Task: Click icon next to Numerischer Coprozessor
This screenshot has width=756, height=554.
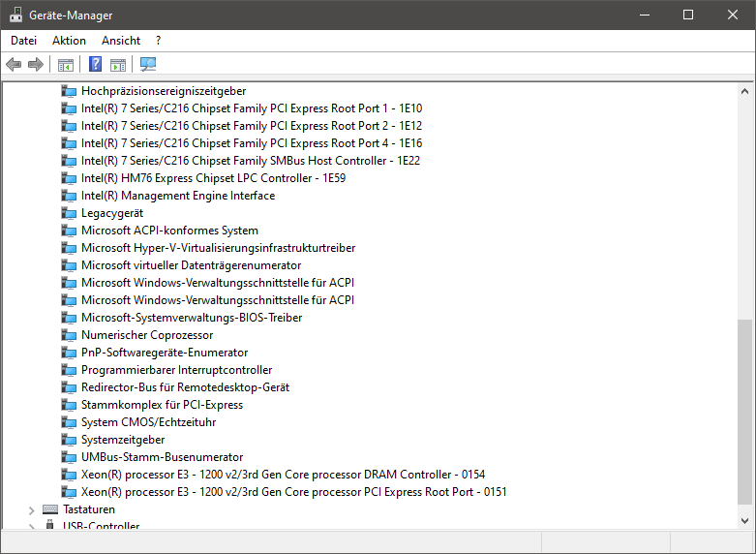Action: (69, 335)
